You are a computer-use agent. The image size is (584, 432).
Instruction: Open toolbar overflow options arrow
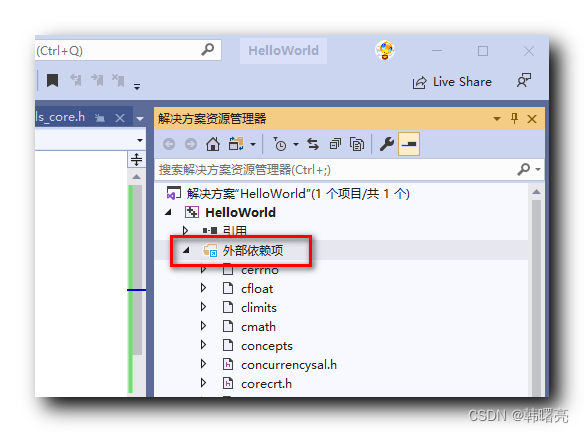pos(137,86)
